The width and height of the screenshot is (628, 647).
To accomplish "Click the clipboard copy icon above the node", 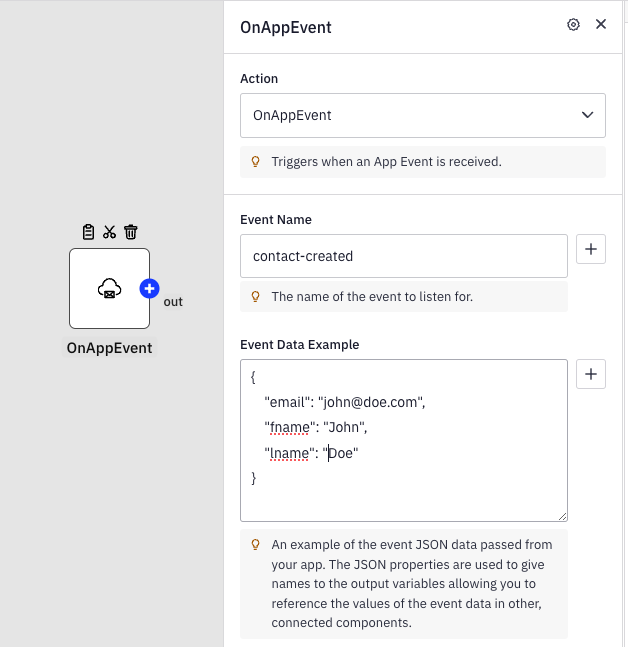I will coord(88,232).
